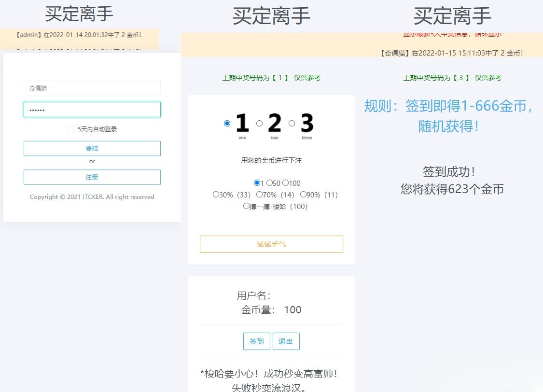This screenshot has height=392, width=543.
Task: Choose the 30% (33) betting option
Action: [x=216, y=195]
